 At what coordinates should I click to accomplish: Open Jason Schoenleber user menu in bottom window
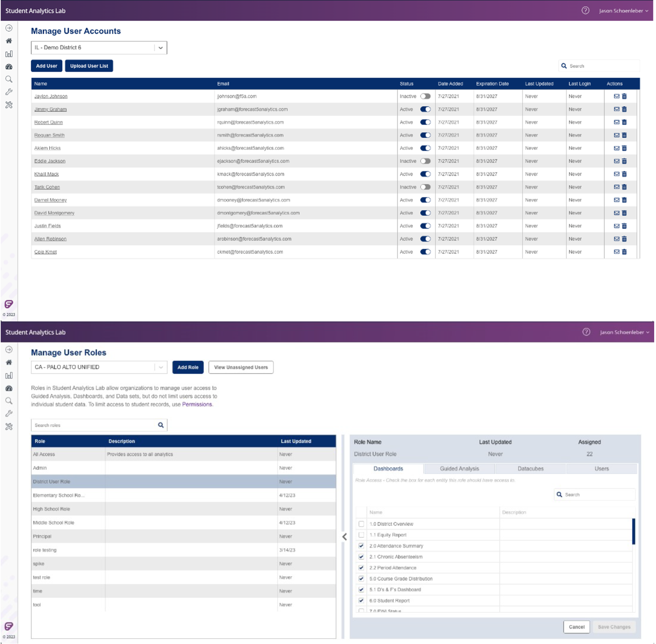pyautogui.click(x=624, y=332)
